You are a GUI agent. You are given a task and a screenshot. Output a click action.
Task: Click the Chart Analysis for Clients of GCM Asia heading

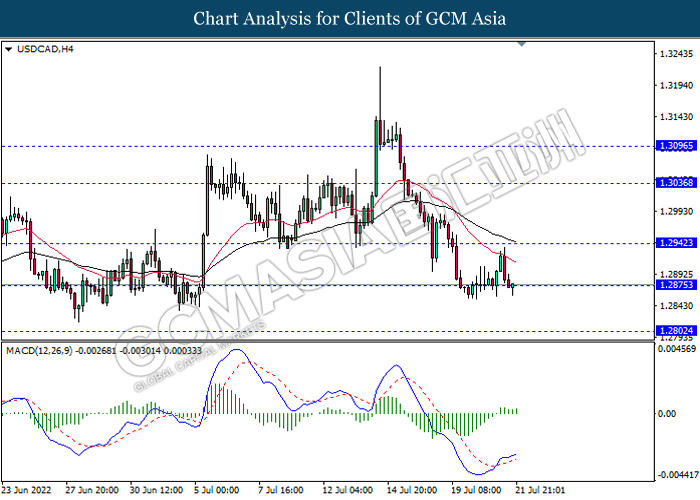(350, 19)
